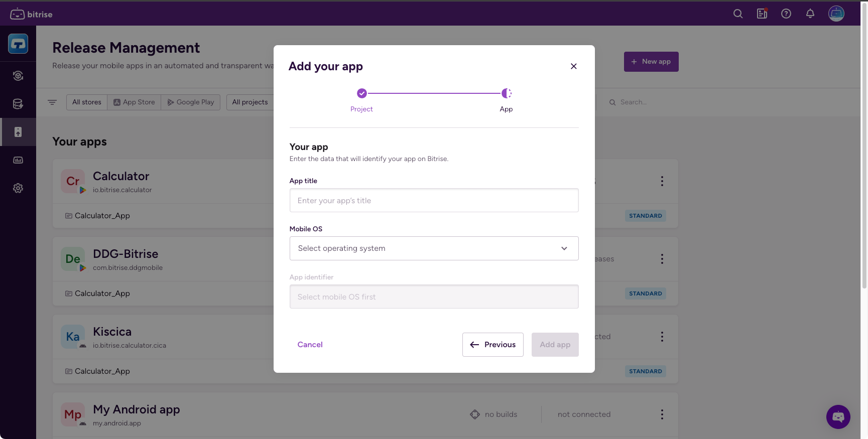Click the workspace avatar in the sidebar
This screenshot has width=868, height=439.
(18, 44)
